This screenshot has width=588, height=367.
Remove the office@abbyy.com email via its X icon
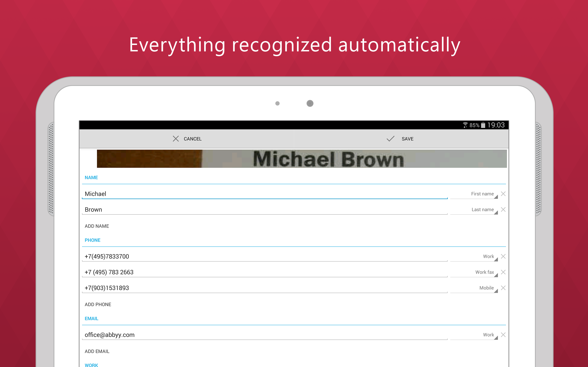click(503, 334)
